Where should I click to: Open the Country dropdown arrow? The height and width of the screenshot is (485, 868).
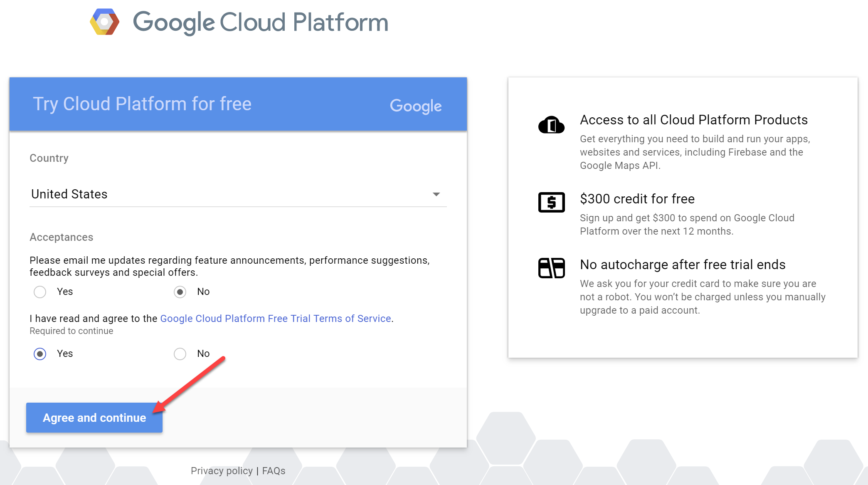click(x=436, y=194)
